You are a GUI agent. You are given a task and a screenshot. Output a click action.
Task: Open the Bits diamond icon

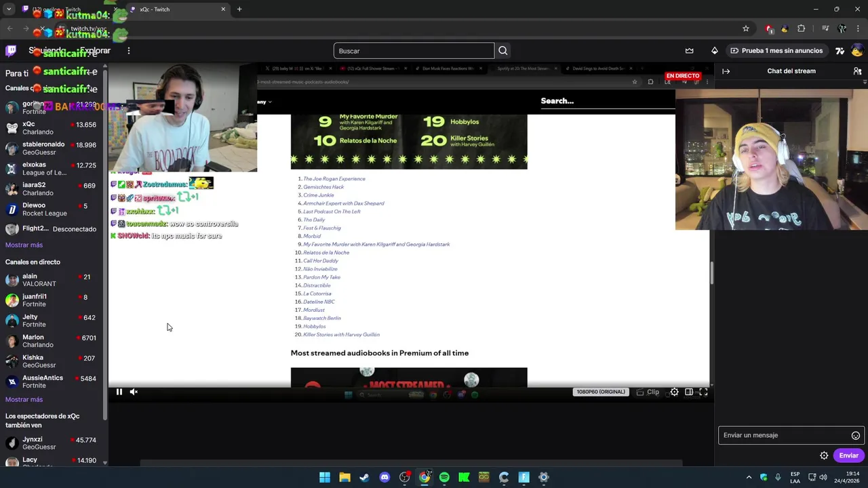tap(714, 51)
